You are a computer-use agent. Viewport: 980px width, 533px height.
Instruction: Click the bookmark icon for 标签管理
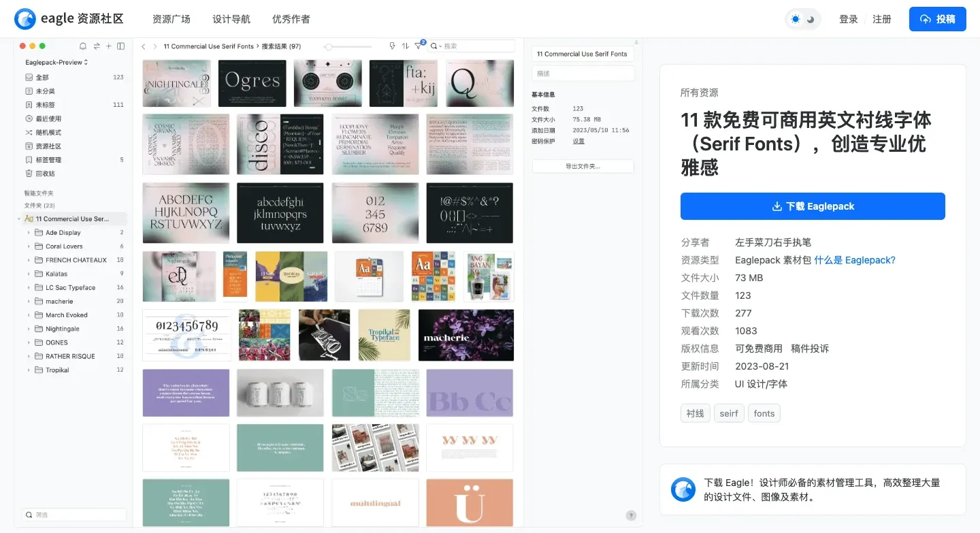[29, 160]
